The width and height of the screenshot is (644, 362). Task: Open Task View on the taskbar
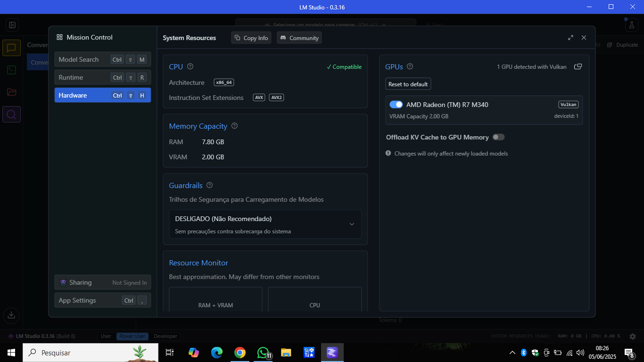170,353
